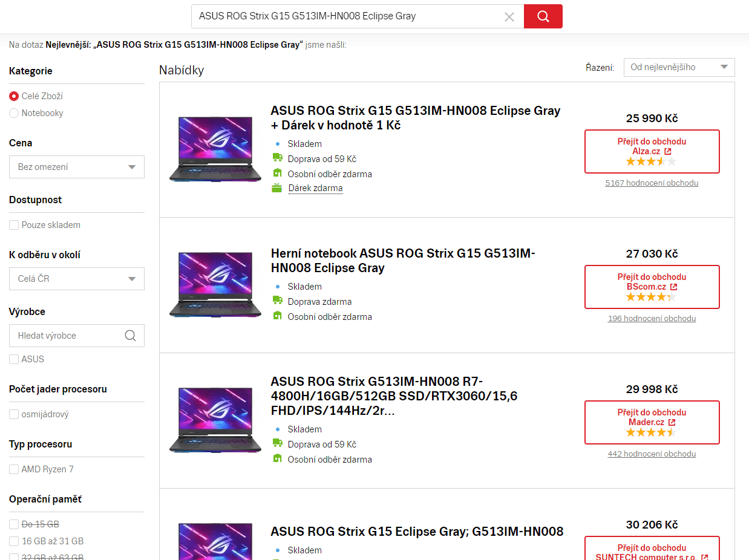
Task: Click the gift icon beside Dárek zdarma
Action: pyautogui.click(x=277, y=188)
